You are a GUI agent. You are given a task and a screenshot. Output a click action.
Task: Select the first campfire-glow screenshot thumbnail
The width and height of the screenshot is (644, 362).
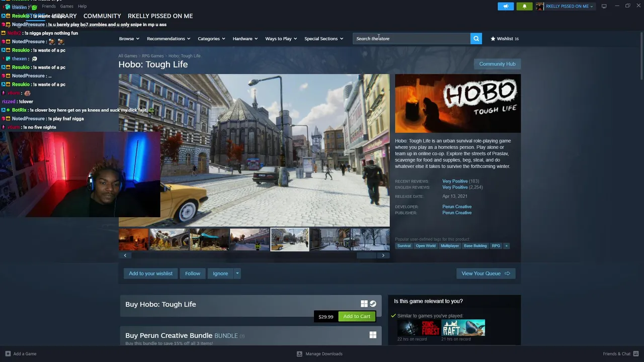[x=133, y=239]
